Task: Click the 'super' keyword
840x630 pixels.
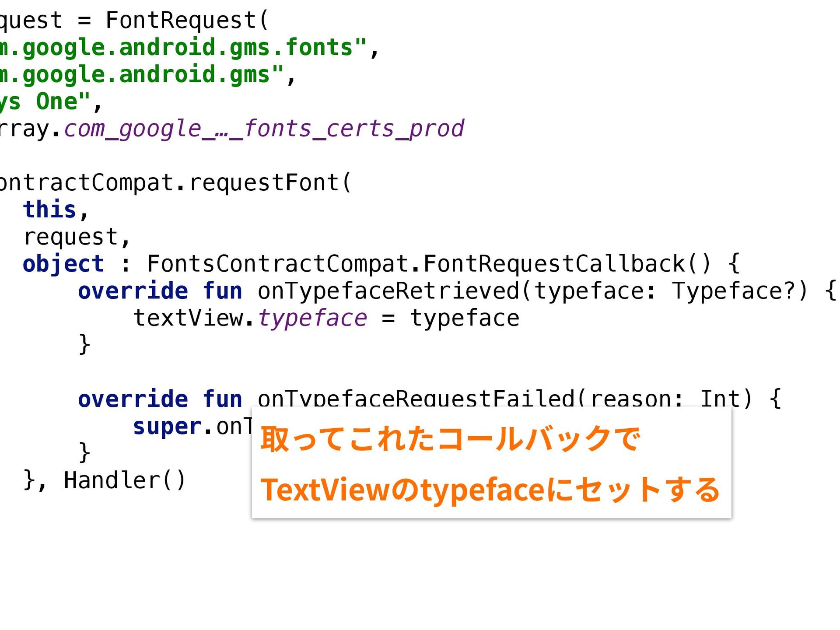Action: [167, 427]
